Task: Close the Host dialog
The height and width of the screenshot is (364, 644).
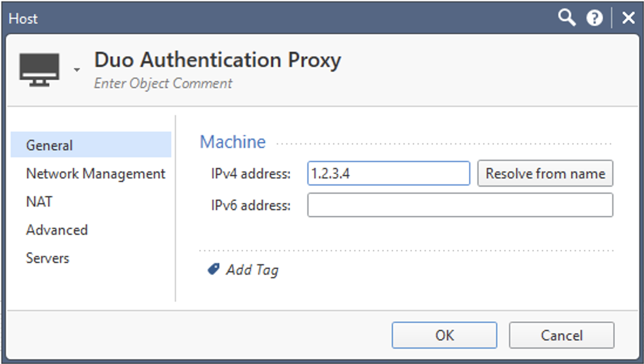Action: (x=627, y=18)
